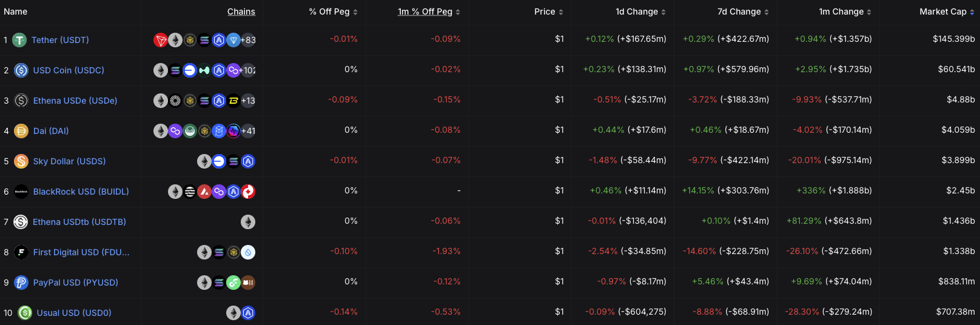Open the Ethena USDe (USDe) link
This screenshot has height=325, width=980.
(x=75, y=101)
